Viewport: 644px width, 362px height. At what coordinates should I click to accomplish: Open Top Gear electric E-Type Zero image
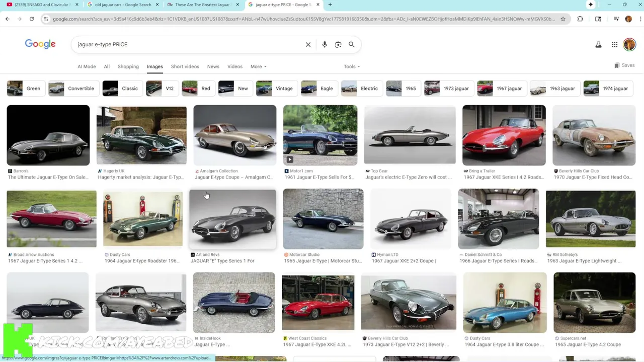[x=410, y=135]
